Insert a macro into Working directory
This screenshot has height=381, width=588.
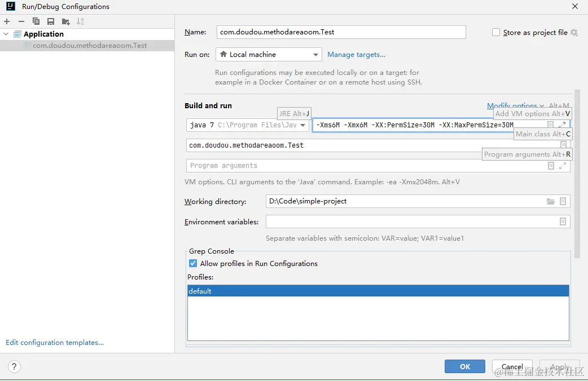pos(563,201)
